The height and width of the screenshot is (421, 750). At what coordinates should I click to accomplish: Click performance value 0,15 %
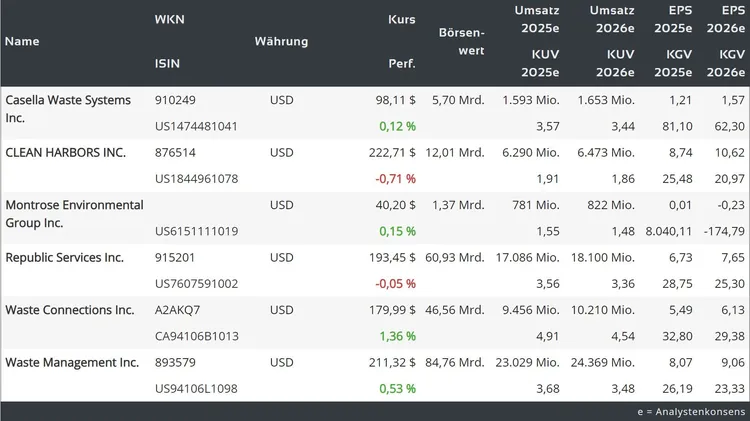click(x=397, y=232)
